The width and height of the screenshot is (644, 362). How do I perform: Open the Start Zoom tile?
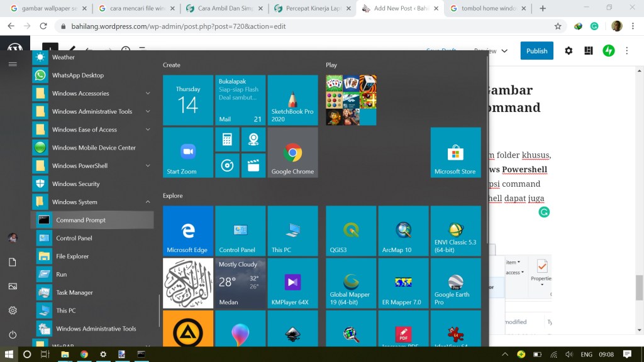(187, 153)
